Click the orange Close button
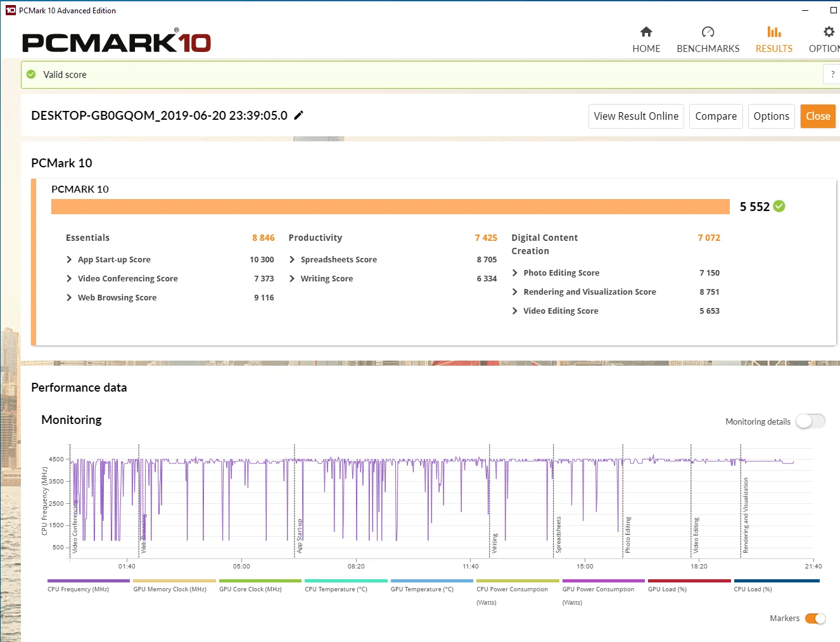Screen dimensions: 840x642 point(818,116)
